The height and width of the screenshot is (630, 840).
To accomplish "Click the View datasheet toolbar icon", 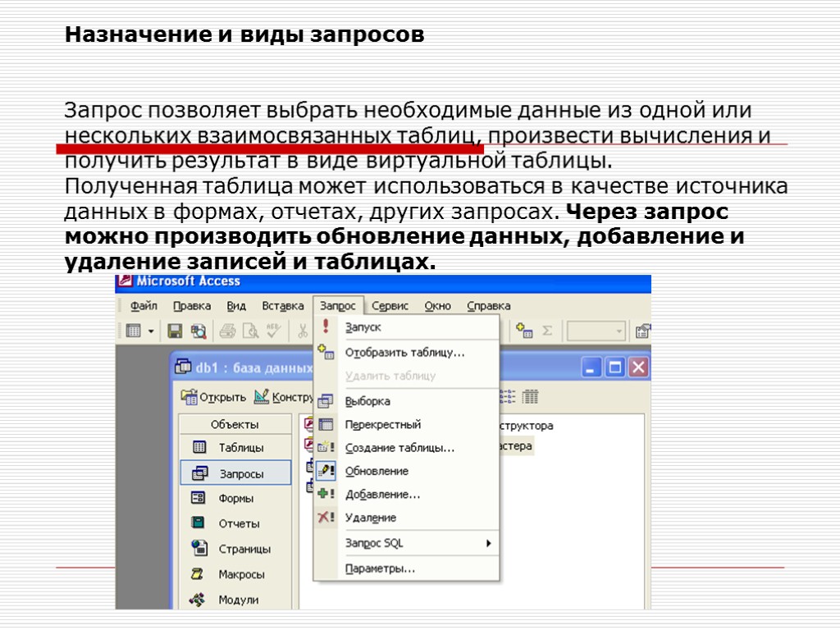I will (x=134, y=331).
